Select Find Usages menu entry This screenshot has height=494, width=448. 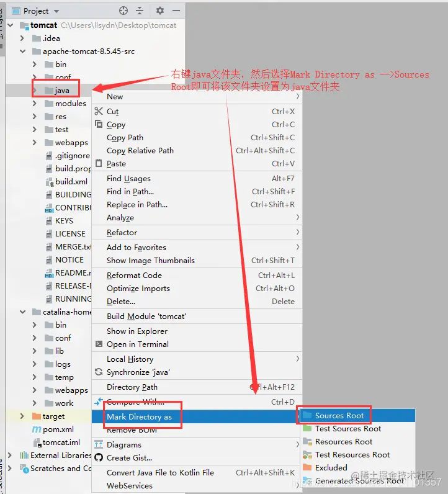coord(197,178)
